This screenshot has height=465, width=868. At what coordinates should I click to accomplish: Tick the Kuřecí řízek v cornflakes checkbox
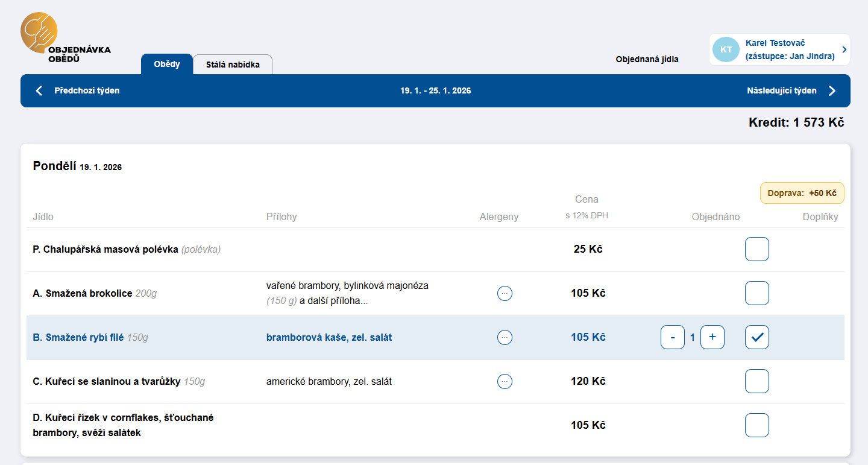click(757, 425)
